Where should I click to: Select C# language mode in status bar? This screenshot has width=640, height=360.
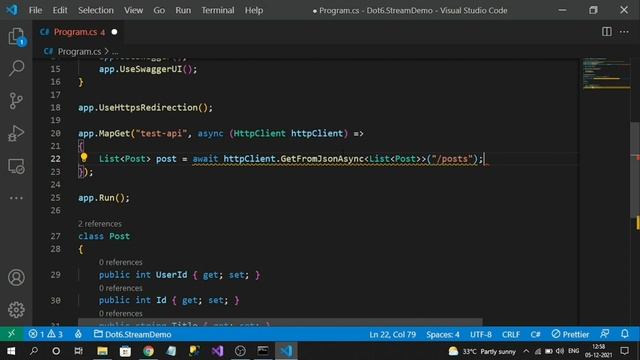pyautogui.click(x=536, y=334)
